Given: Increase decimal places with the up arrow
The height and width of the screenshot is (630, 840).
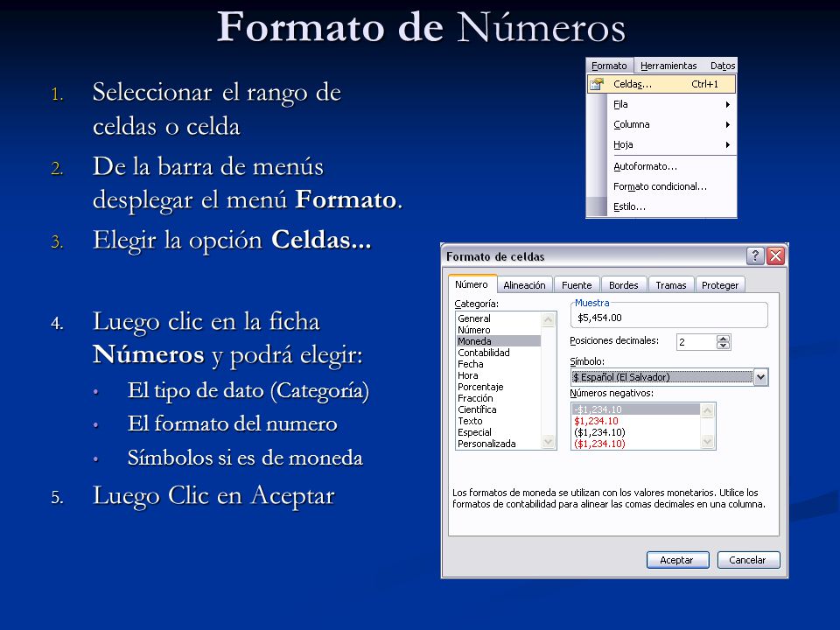Looking at the screenshot, I should pos(724,339).
